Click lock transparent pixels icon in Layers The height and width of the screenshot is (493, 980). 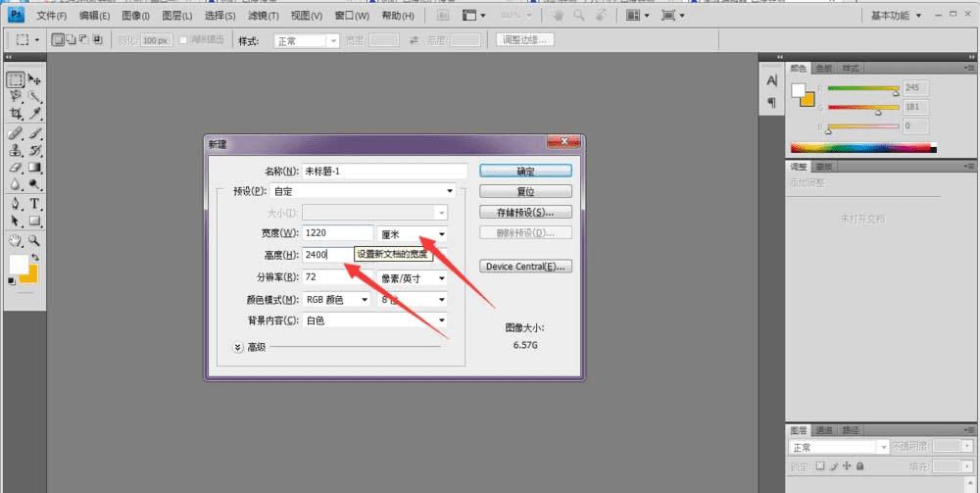(820, 467)
